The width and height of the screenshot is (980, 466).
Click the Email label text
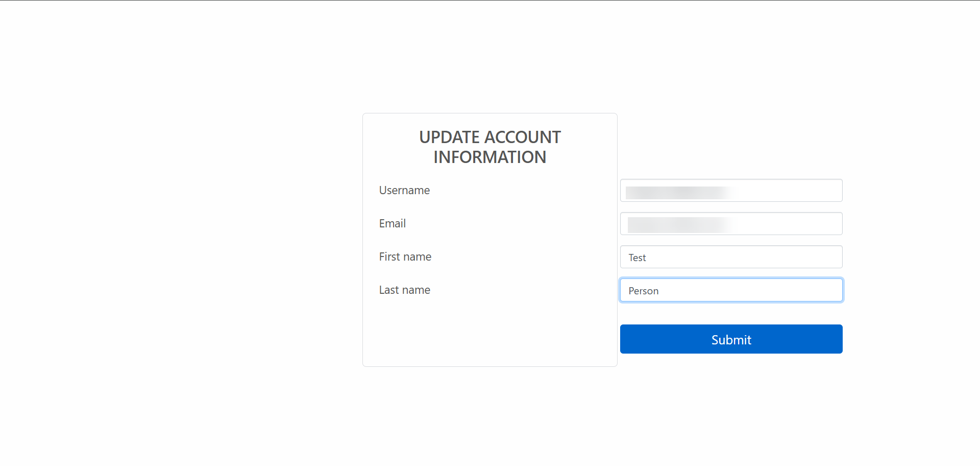(x=392, y=224)
